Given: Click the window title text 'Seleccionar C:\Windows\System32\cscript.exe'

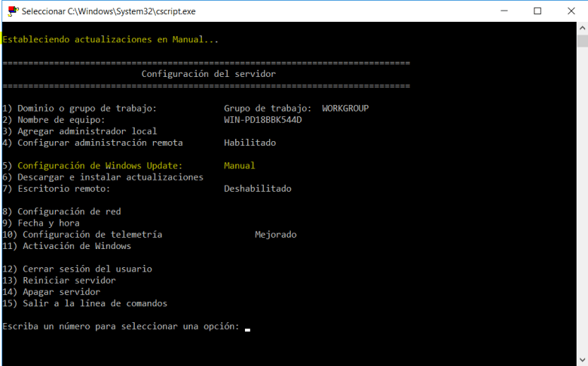Looking at the screenshot, I should point(109,11).
